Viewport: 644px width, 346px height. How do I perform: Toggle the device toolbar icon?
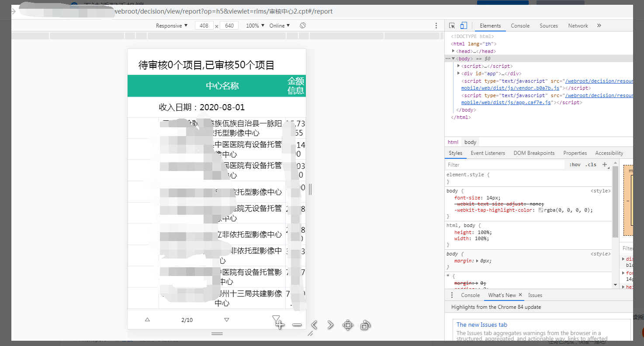(x=464, y=26)
